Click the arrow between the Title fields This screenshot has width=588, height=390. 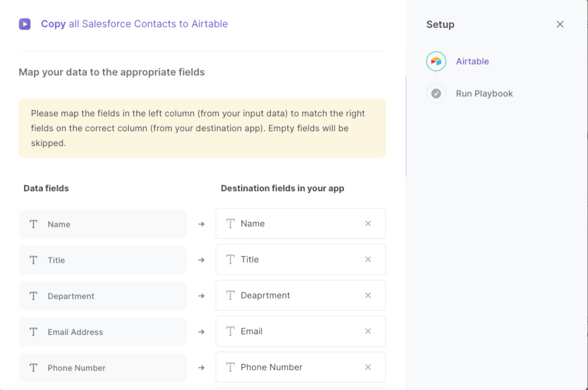click(201, 260)
